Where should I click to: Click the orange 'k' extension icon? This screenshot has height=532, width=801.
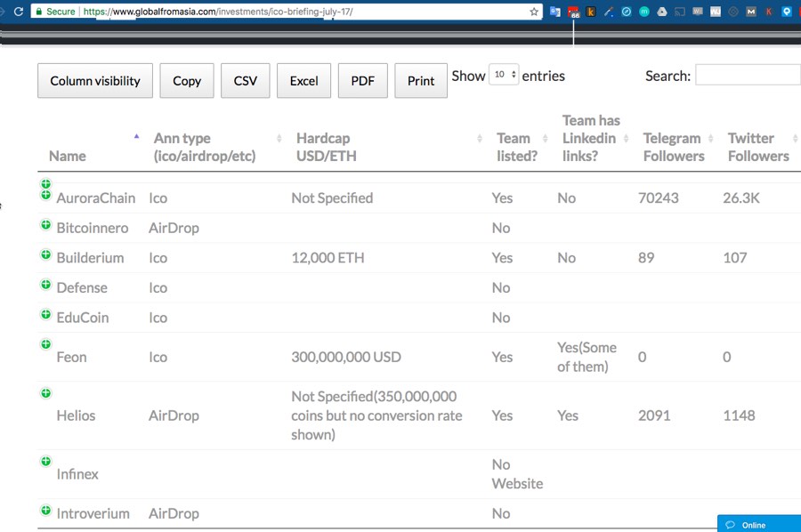pos(591,12)
